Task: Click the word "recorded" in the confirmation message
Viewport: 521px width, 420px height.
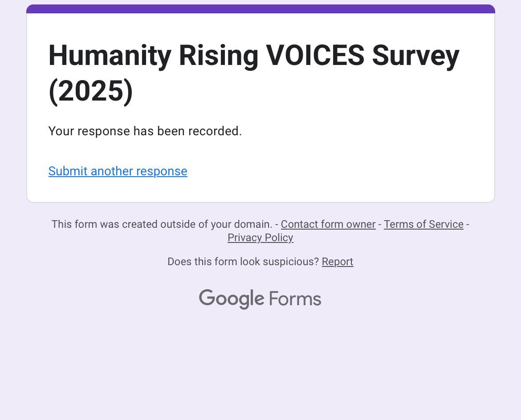Action: pyautogui.click(x=215, y=131)
